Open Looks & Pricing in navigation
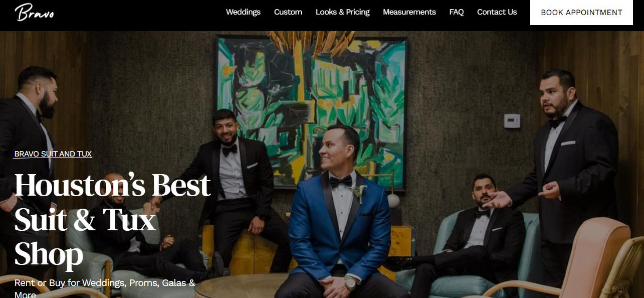644x298 pixels. pyautogui.click(x=343, y=12)
